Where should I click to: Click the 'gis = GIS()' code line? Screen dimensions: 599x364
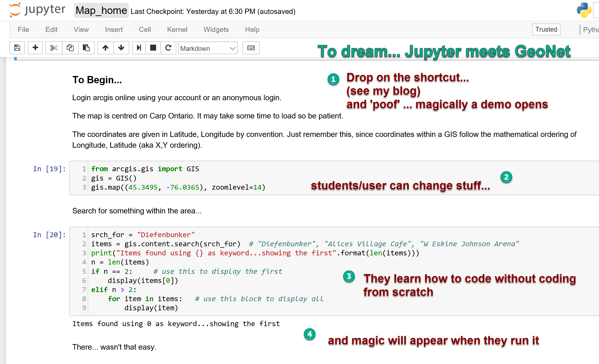coord(114,178)
